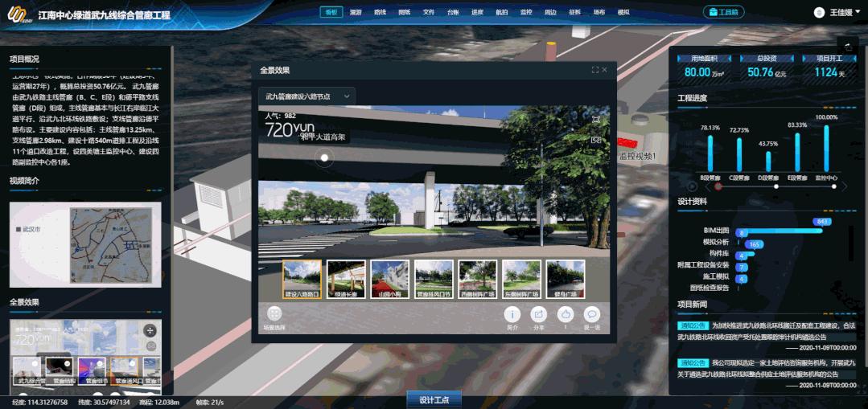Select the 武九综合管 small panorama thumbnail

(29, 371)
